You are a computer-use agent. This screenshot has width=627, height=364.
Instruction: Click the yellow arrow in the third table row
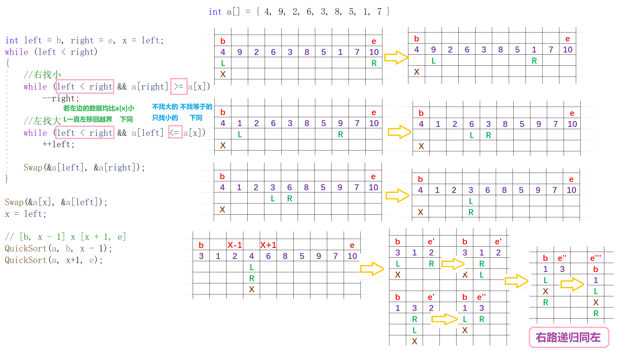pyautogui.click(x=397, y=195)
